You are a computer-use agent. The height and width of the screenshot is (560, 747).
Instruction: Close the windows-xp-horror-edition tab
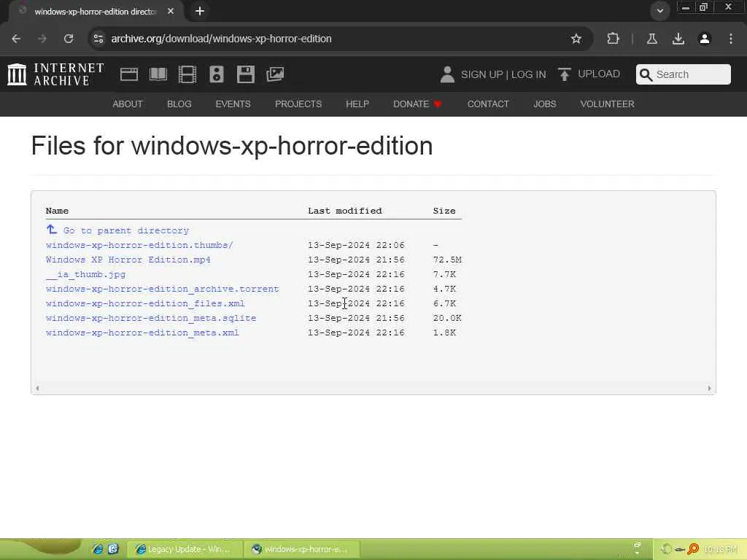tap(171, 11)
